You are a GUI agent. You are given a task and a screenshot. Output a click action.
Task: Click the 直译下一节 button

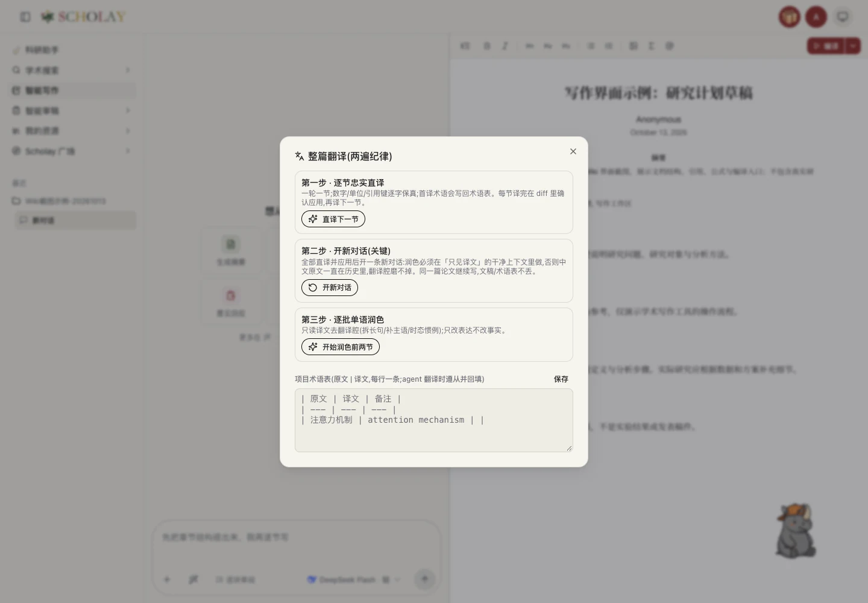pos(333,219)
